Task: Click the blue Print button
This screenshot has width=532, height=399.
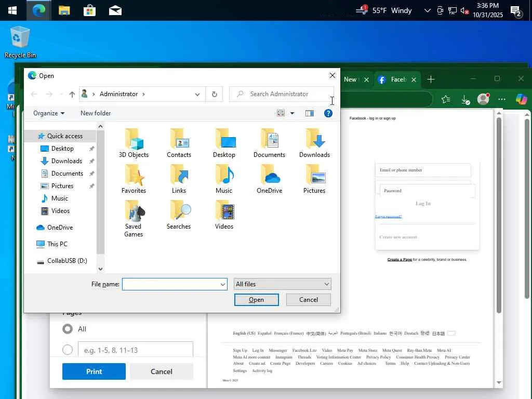Action: [94, 371]
